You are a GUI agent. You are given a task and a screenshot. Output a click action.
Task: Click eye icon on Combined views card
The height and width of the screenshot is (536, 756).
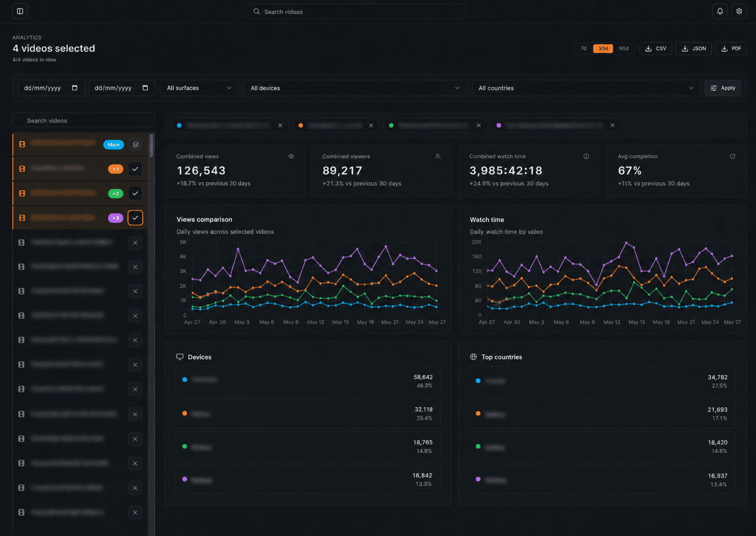[291, 156]
